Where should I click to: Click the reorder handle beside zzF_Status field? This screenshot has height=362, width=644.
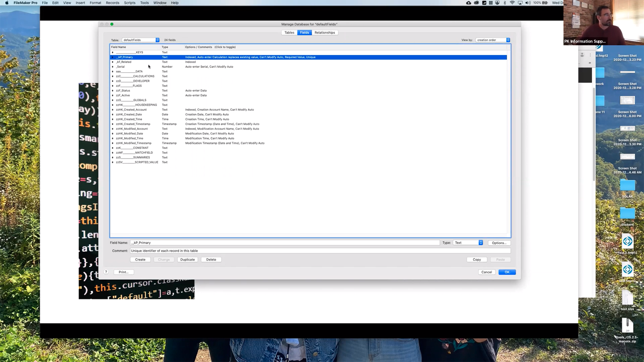113,90
